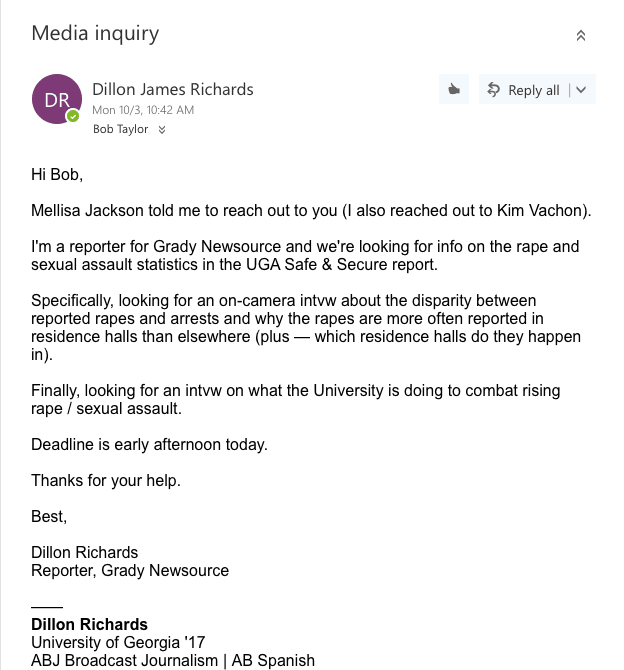The height and width of the screenshot is (670, 624).
Task: Click the sentence about UGA Safe & Secure report
Action: click(x=305, y=256)
